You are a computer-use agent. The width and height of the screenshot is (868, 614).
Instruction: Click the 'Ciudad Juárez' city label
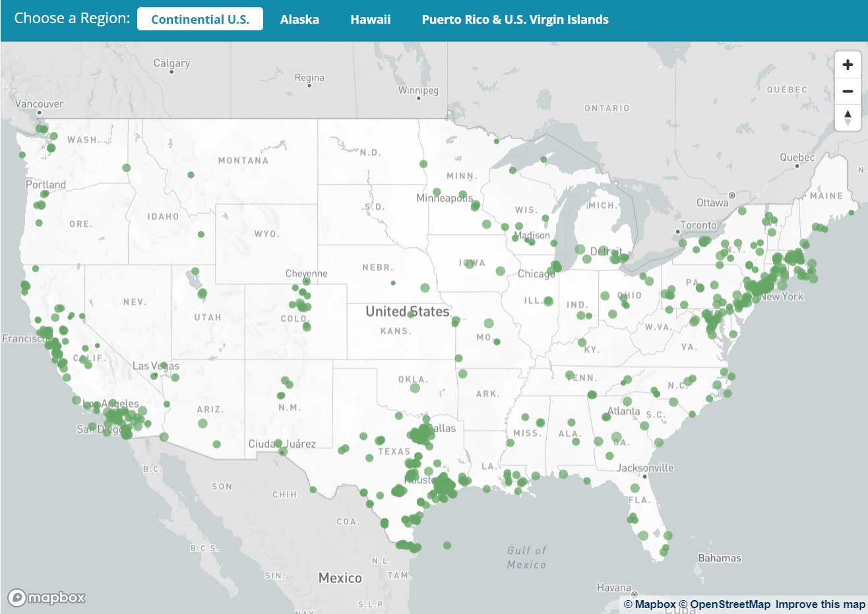[x=282, y=444]
